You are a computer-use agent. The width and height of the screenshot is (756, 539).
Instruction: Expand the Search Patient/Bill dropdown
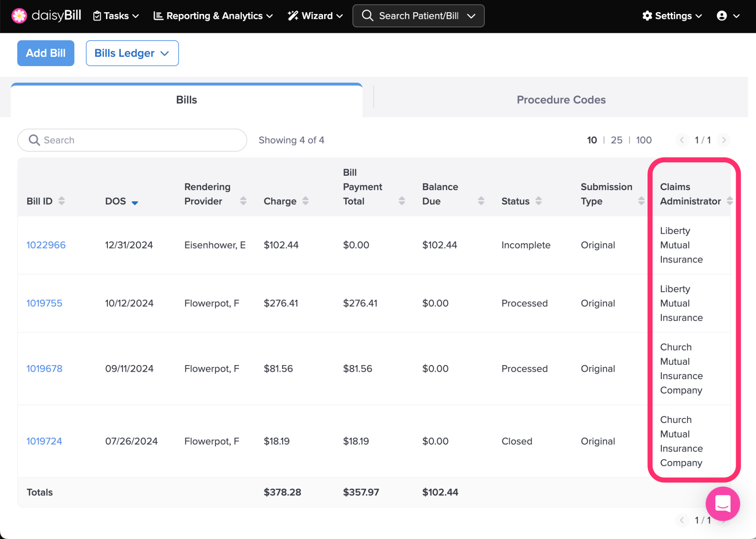pyautogui.click(x=471, y=16)
